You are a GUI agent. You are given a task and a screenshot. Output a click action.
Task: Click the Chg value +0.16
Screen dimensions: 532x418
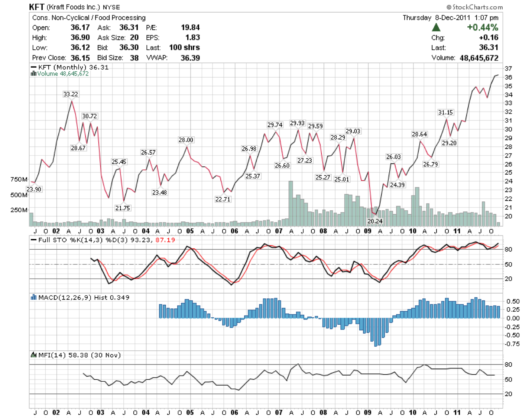coord(489,38)
